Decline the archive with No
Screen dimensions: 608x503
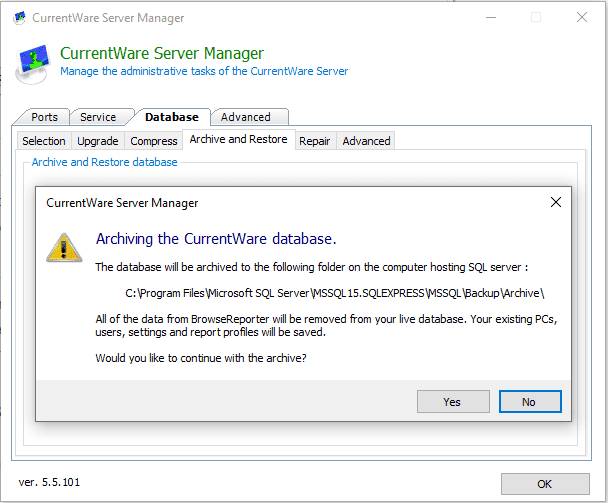(x=530, y=402)
